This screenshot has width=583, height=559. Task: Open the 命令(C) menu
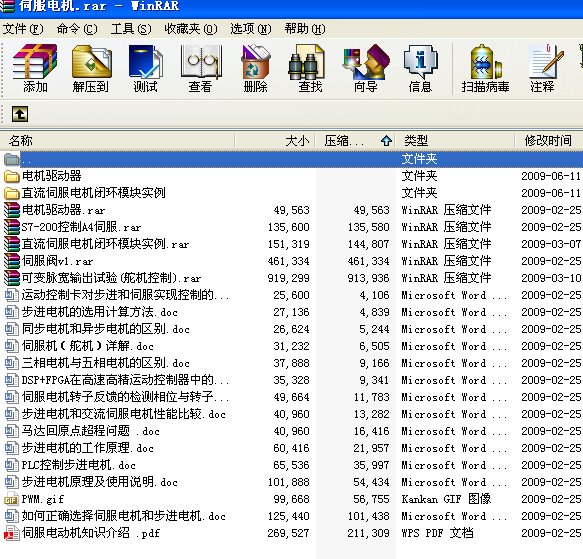click(x=77, y=29)
